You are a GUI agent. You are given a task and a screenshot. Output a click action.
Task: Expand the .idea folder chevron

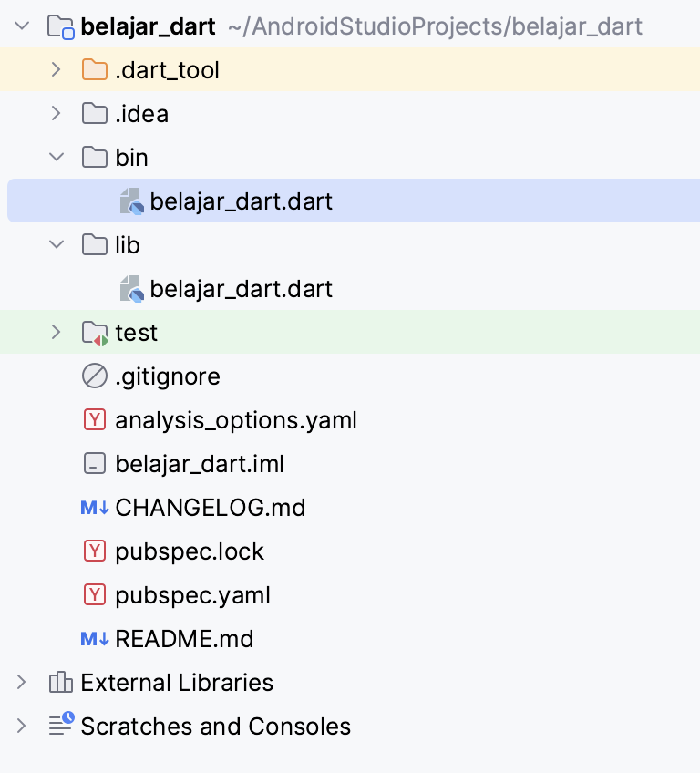(57, 114)
